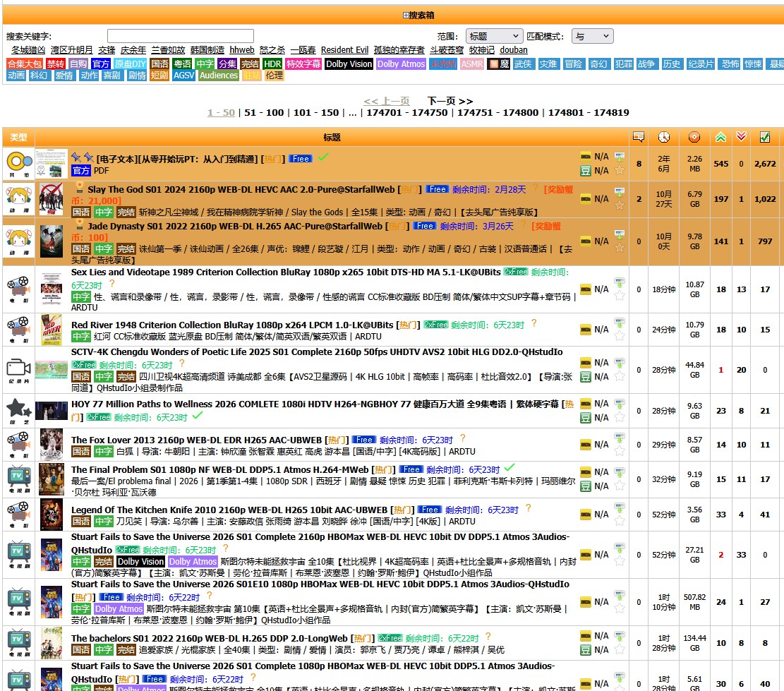Toggle bookmark star for Legend Of The Kitchen Knife

(620, 521)
